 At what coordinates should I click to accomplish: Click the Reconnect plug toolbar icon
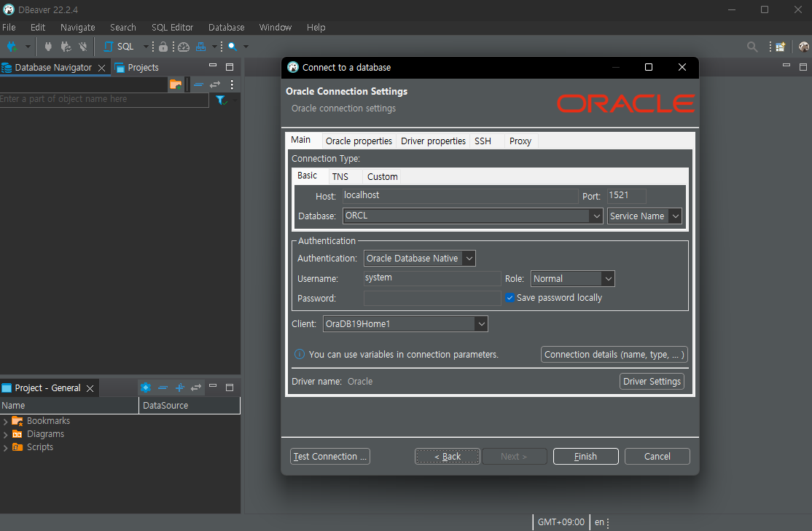coord(66,47)
